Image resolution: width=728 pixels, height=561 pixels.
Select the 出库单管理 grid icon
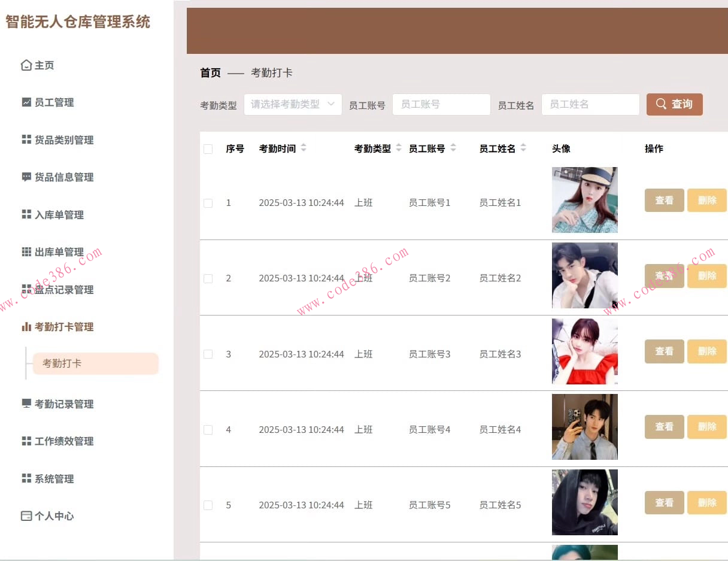(x=25, y=252)
